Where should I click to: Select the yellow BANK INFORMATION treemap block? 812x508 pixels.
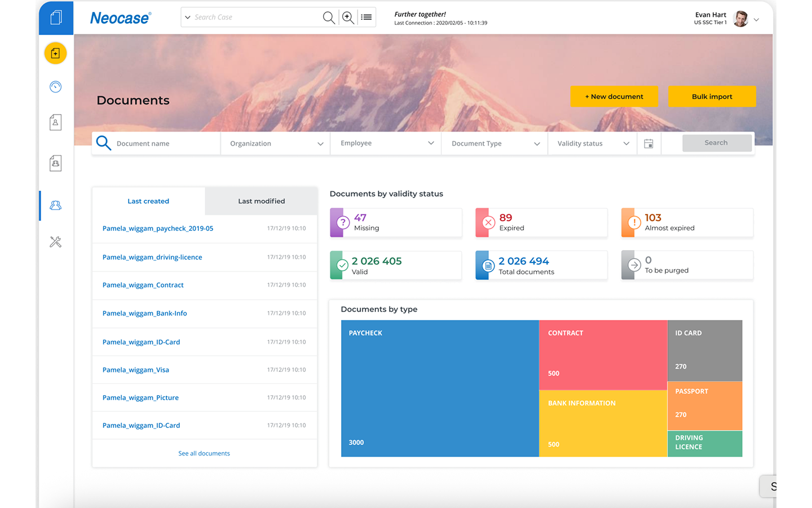coord(603,423)
